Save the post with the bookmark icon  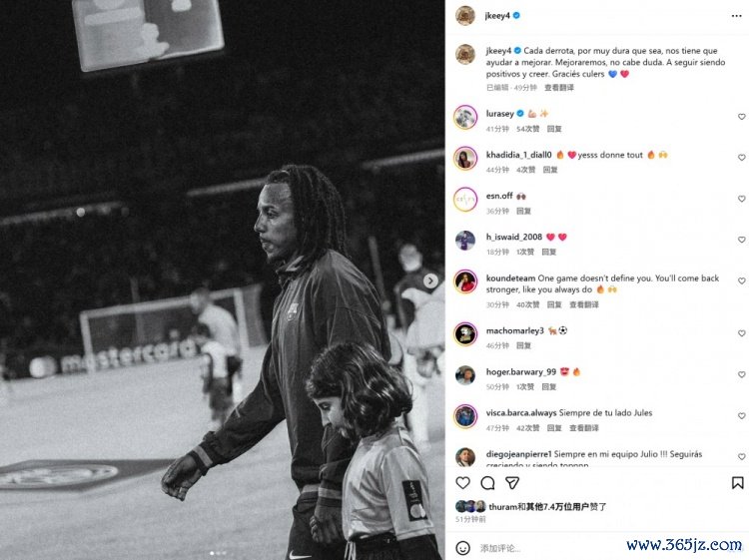[x=738, y=483]
